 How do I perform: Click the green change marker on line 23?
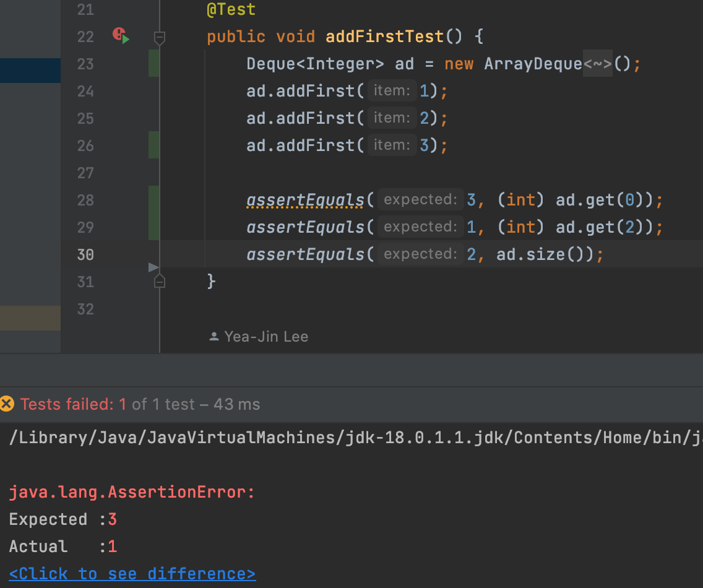(x=154, y=64)
